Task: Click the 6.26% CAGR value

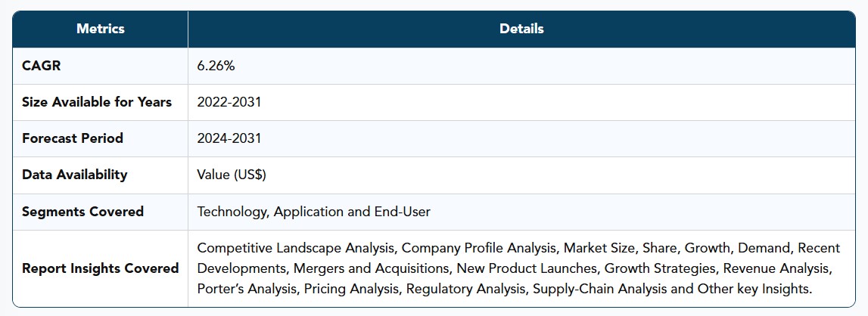Action: click(x=216, y=66)
